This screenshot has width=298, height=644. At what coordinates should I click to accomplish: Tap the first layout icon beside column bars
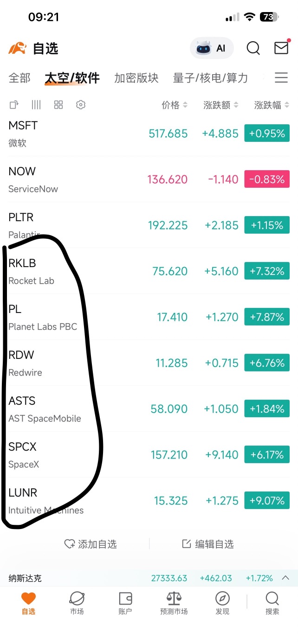[x=14, y=105]
